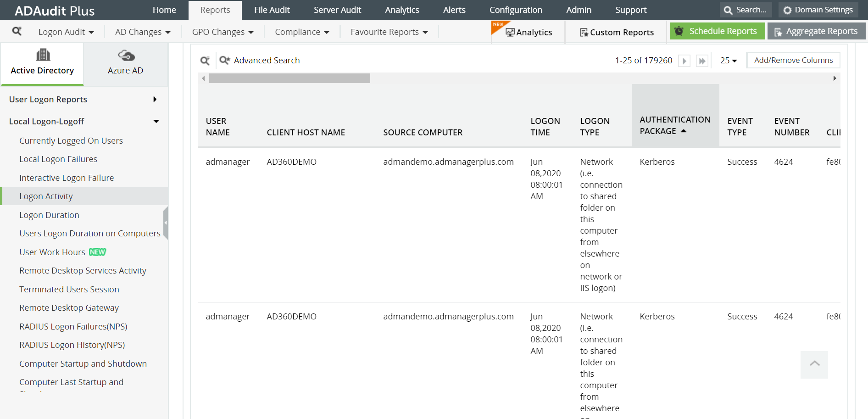The image size is (868, 419).
Task: Open the Remote Desktop Gateway report
Action: 69,308
